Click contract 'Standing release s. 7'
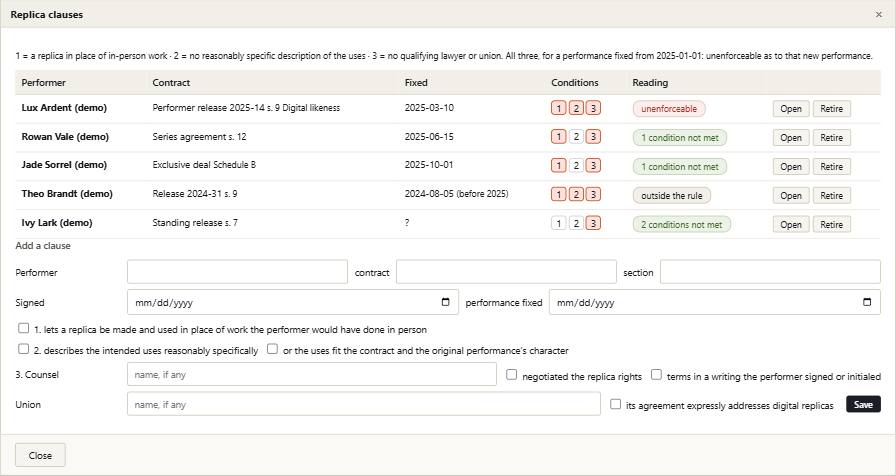896x476 pixels. (195, 223)
